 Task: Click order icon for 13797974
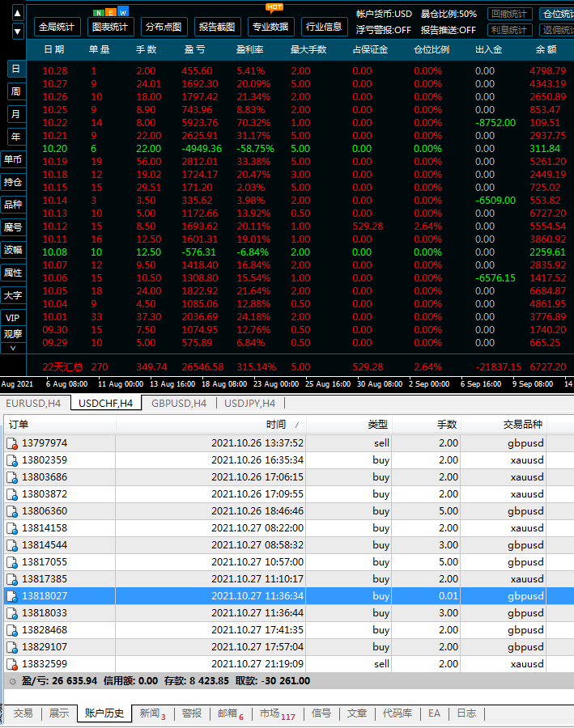click(x=12, y=443)
